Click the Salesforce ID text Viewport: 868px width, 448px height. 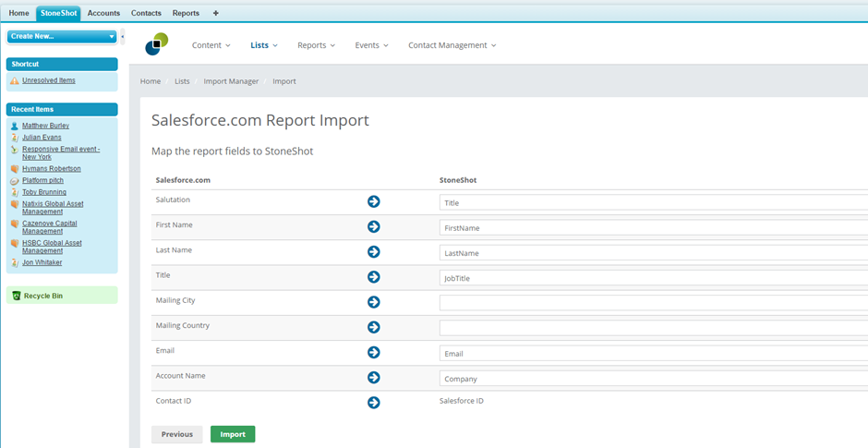click(x=461, y=401)
